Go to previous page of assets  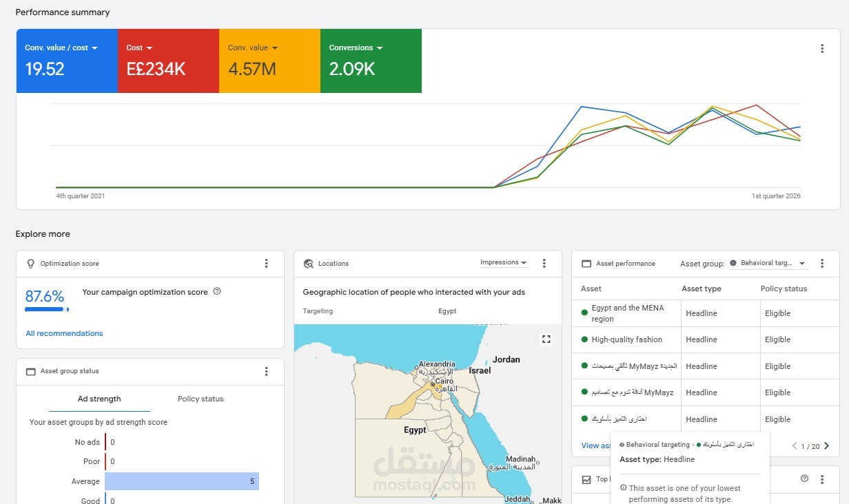click(794, 446)
